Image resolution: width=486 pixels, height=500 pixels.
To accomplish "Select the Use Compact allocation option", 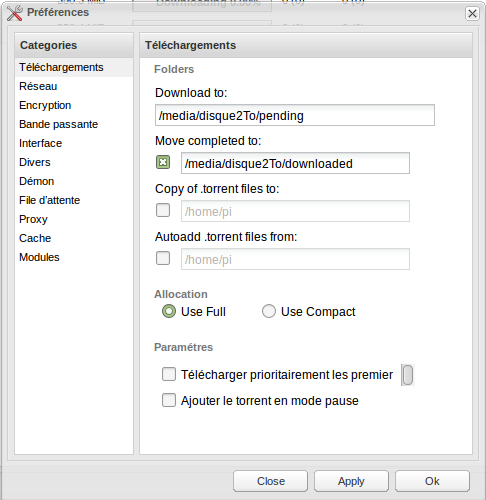I will pos(269,311).
